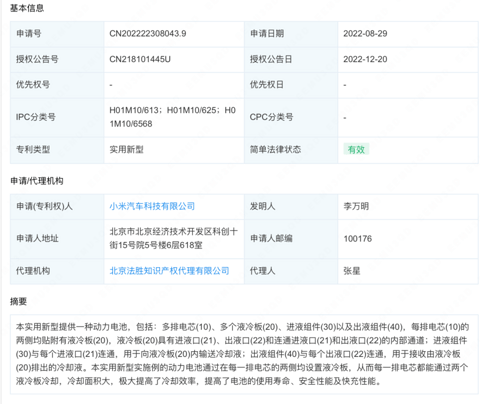The width and height of the screenshot is (480, 404).
Task: Click the 基本信息 section heading
Action: point(27,8)
